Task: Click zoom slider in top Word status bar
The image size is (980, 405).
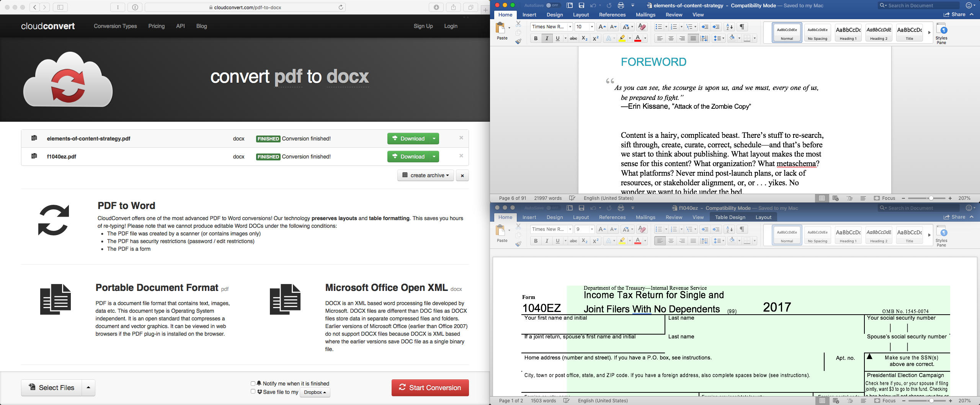Action: (926, 198)
